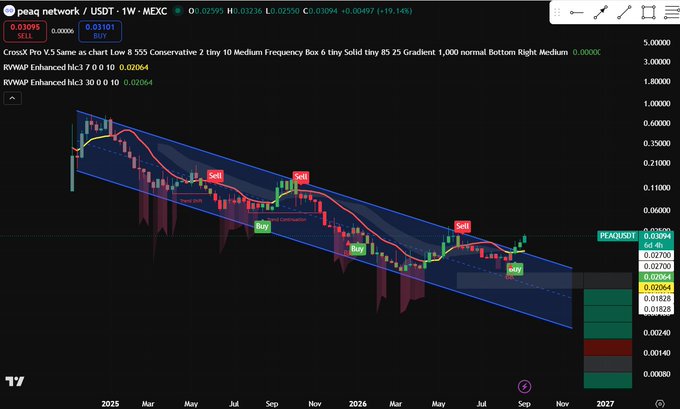
Task: Click the blue 0.03101 BUY button
Action: pyautogui.click(x=100, y=31)
